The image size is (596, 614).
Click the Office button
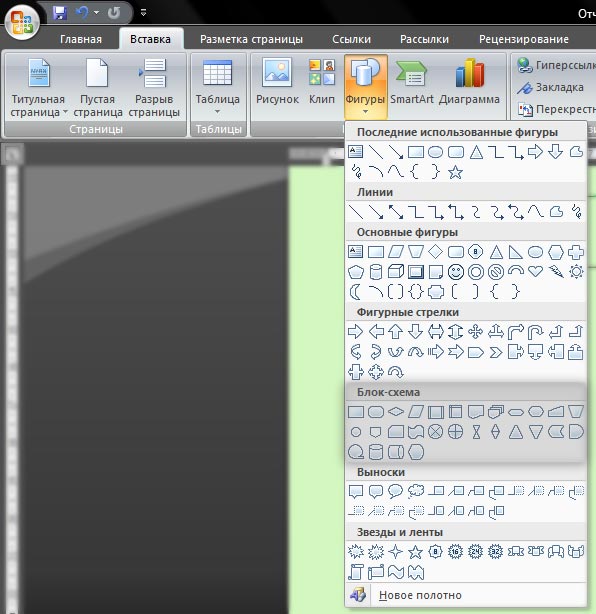click(22, 22)
